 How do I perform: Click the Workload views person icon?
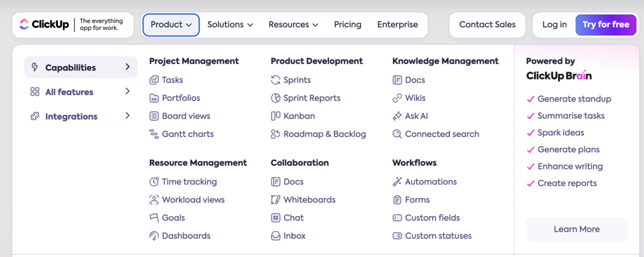(x=154, y=200)
